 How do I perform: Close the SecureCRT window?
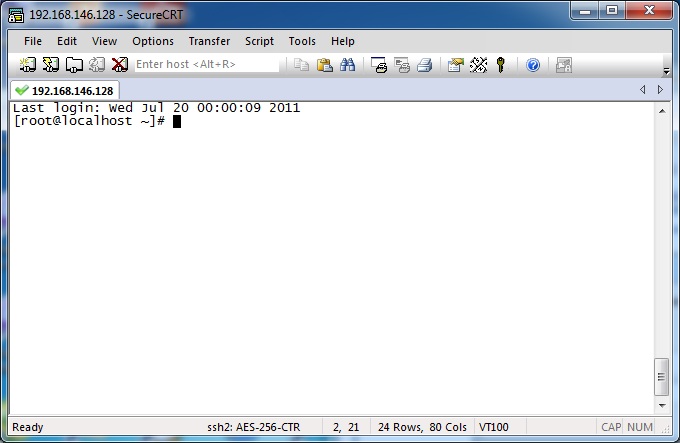(x=649, y=11)
